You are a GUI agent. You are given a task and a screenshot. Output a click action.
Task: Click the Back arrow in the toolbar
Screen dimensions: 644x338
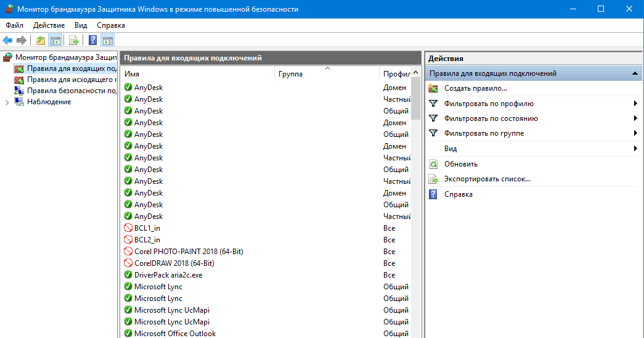tap(7, 41)
